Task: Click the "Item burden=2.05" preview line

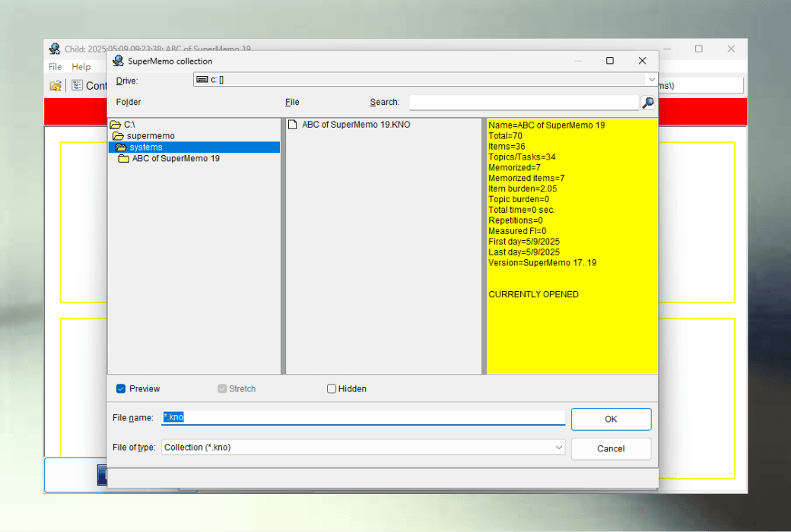Action: coord(523,188)
